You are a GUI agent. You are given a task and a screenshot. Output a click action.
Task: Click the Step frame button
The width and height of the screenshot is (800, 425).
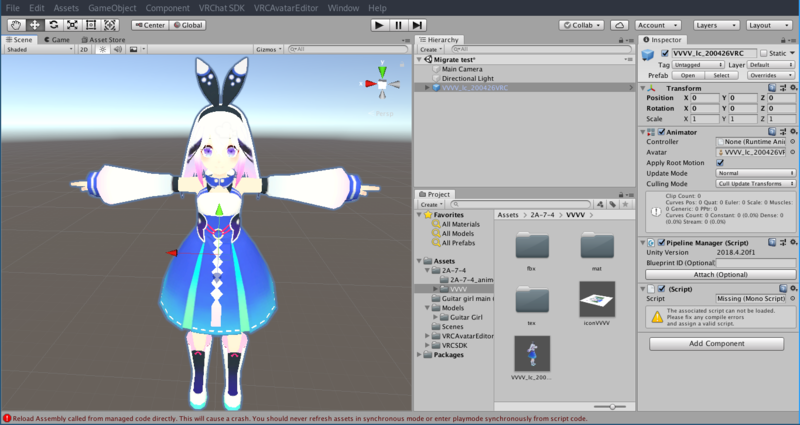point(417,25)
